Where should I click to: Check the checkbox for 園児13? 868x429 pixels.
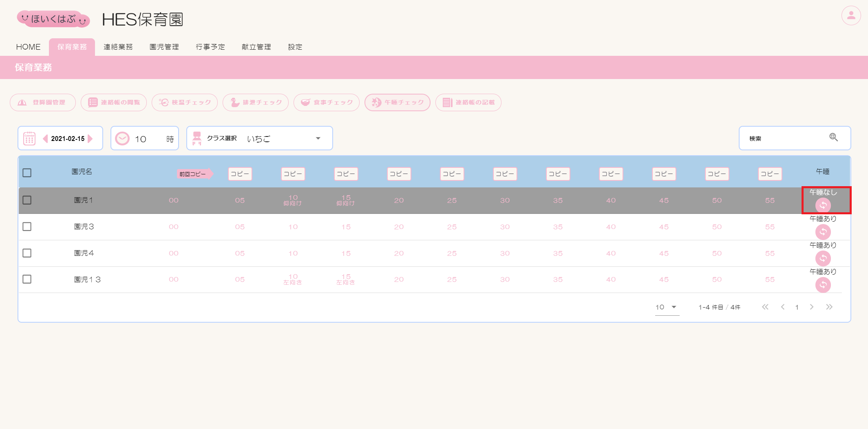[x=27, y=279]
